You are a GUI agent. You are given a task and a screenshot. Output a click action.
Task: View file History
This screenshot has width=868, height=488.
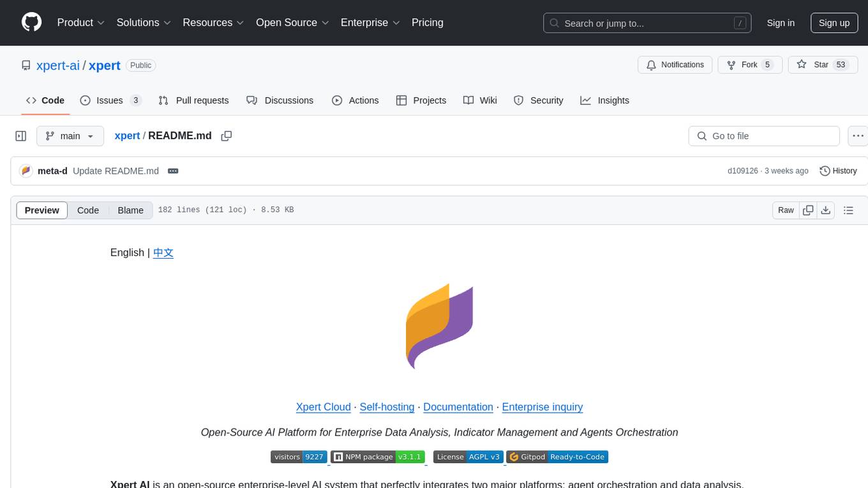(838, 171)
